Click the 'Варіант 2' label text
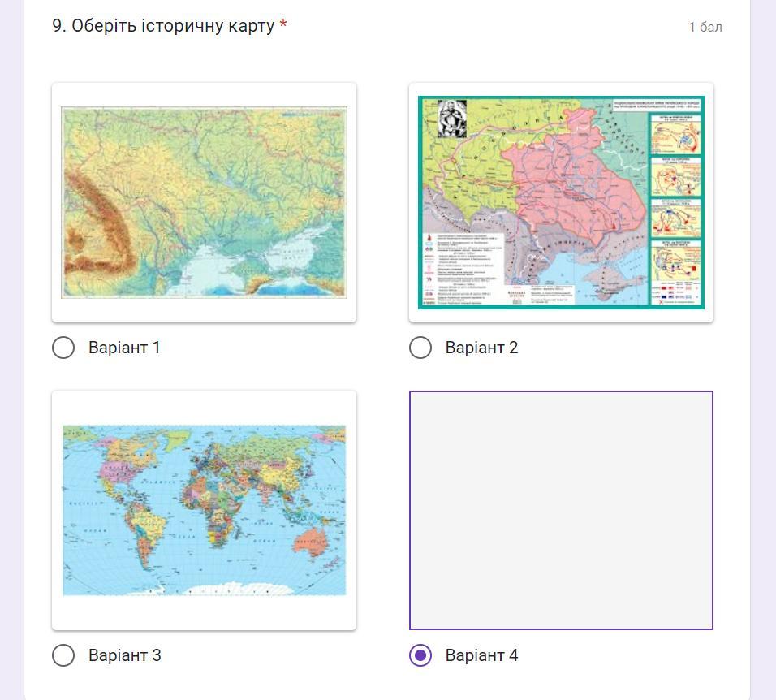The image size is (776, 700). point(481,348)
